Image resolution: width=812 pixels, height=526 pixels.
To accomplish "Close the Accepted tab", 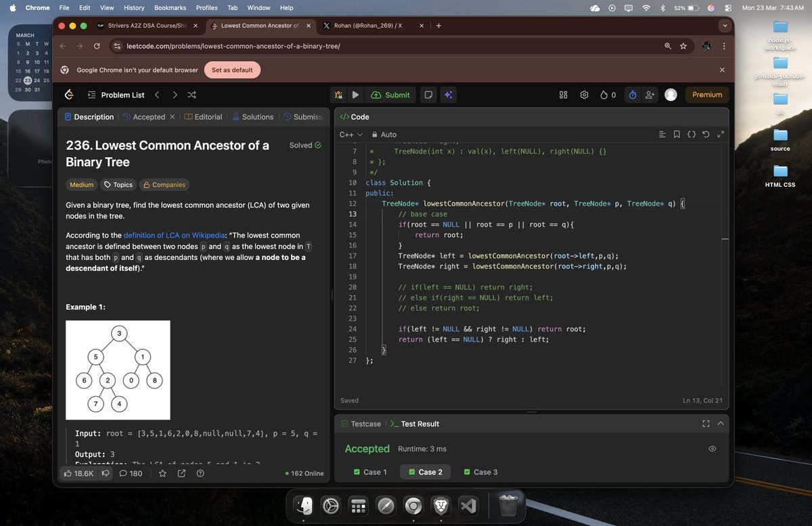I will click(x=172, y=116).
